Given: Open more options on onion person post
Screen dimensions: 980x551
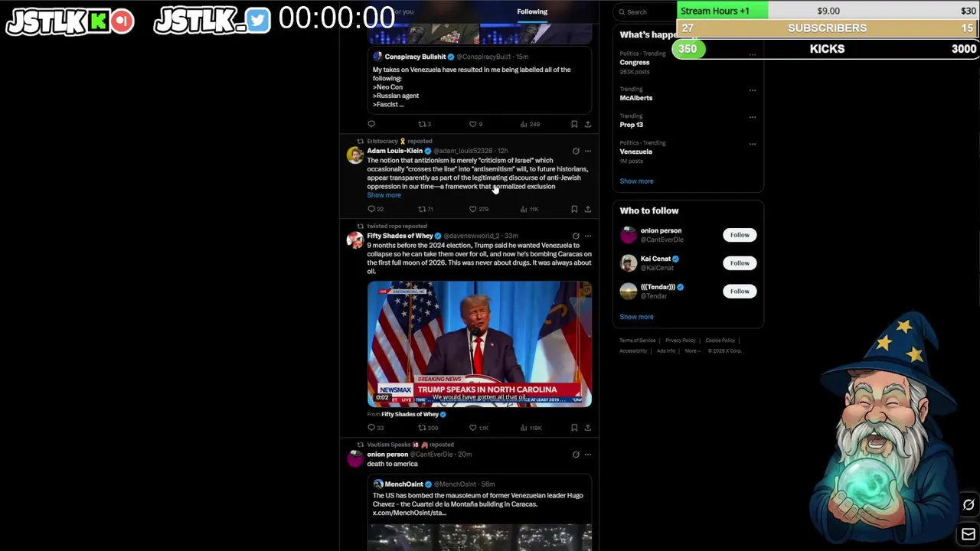Looking at the screenshot, I should point(588,455).
